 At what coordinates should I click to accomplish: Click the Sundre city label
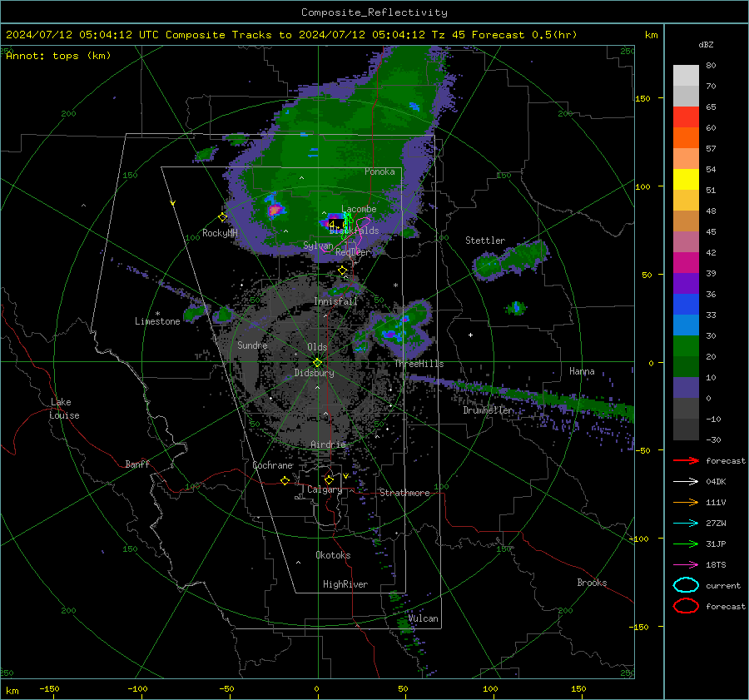[x=252, y=345]
